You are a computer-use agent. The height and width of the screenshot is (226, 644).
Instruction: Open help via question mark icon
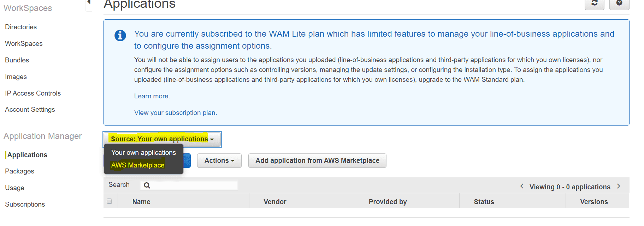(619, 4)
